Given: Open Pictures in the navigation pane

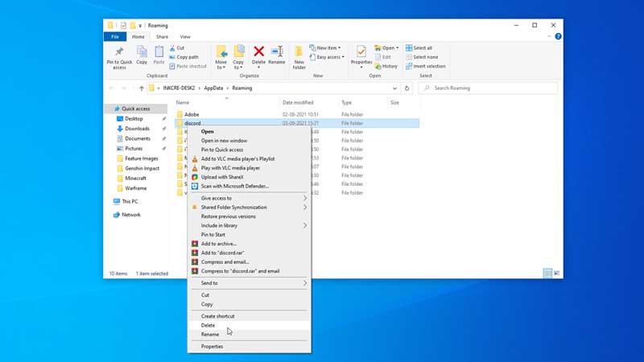Looking at the screenshot, I should (x=134, y=149).
